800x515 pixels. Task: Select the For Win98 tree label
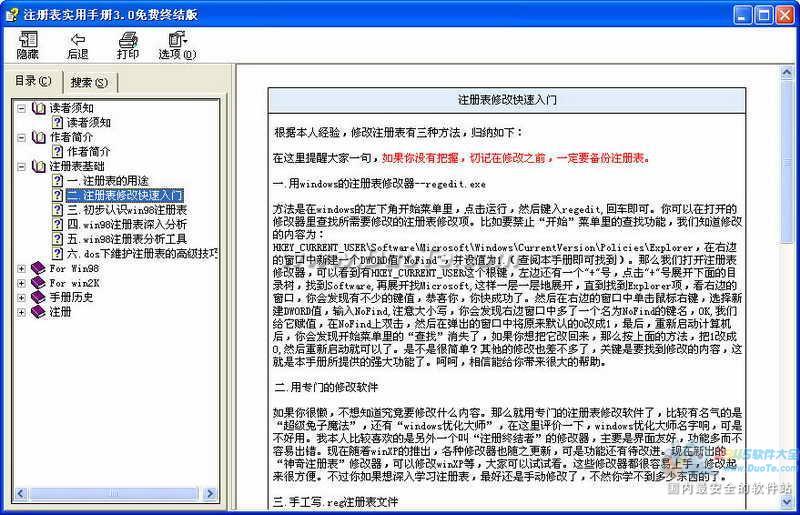(74, 268)
